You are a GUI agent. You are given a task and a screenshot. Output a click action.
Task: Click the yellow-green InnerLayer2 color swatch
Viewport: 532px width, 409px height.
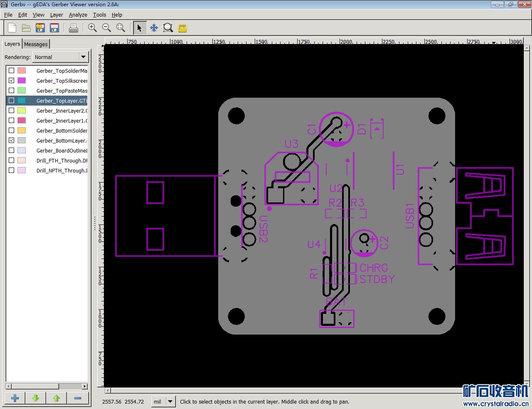[22, 111]
